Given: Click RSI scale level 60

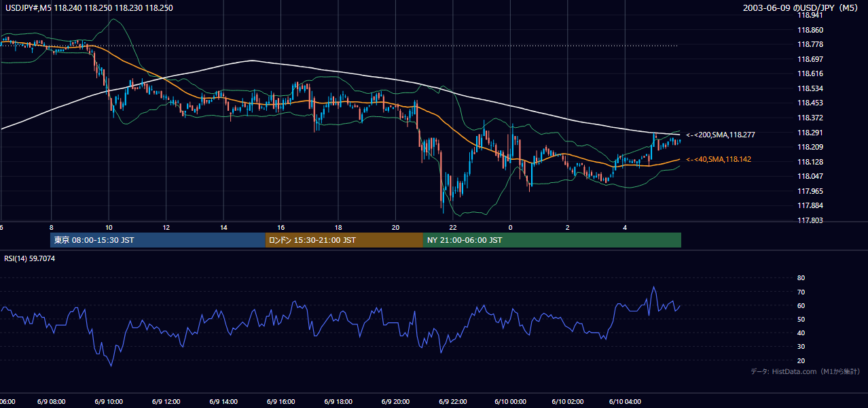Looking at the screenshot, I should click(801, 305).
